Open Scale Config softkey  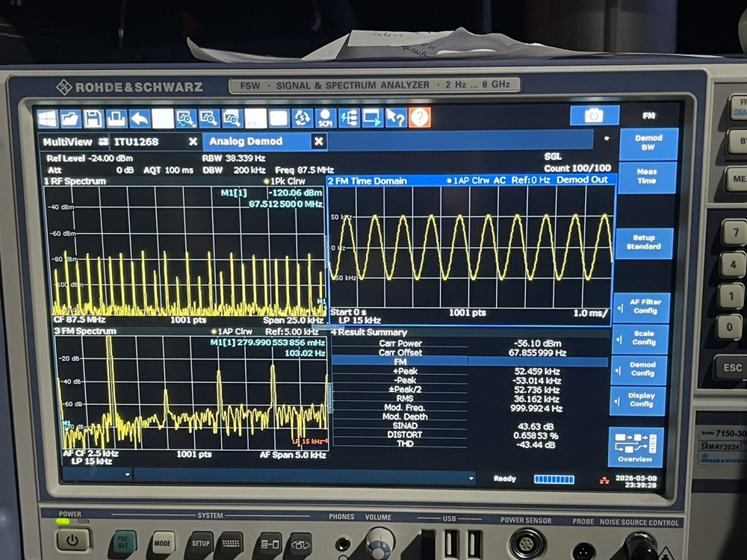point(641,338)
